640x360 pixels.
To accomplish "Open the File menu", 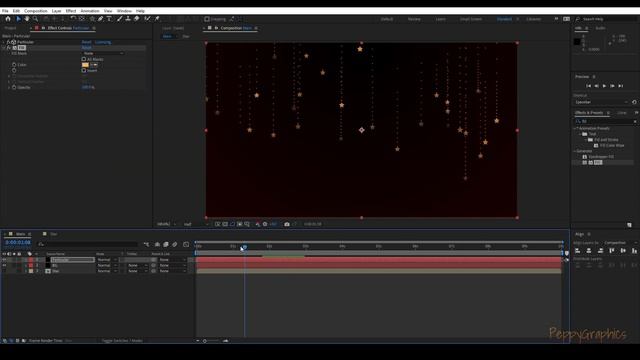I will pyautogui.click(x=5, y=11).
